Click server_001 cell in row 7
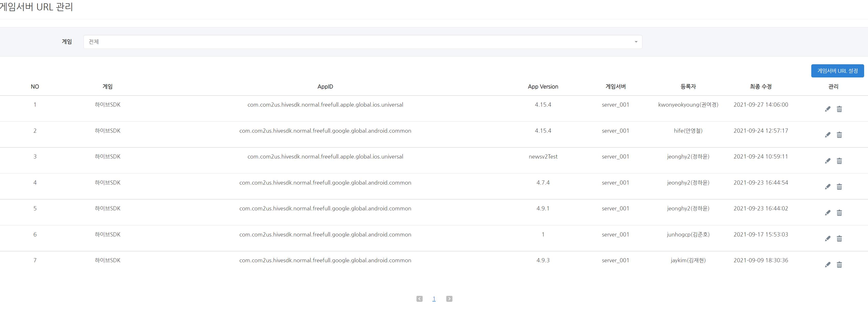 click(x=616, y=260)
